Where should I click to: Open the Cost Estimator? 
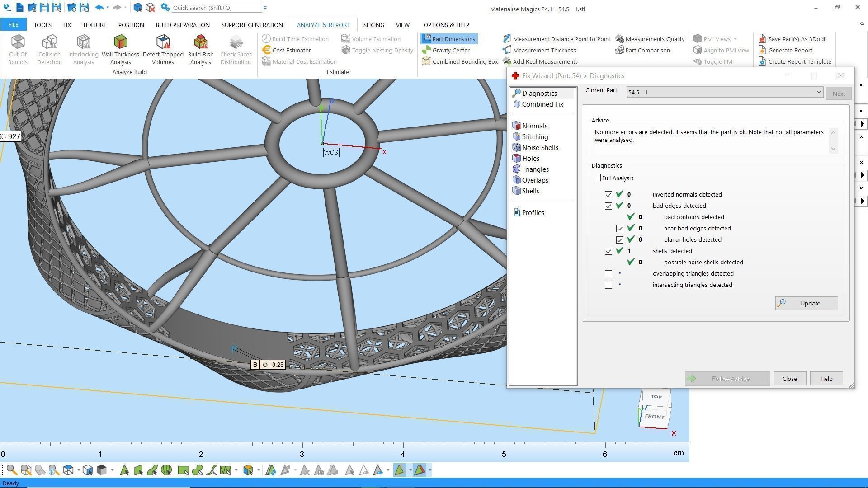pos(287,50)
